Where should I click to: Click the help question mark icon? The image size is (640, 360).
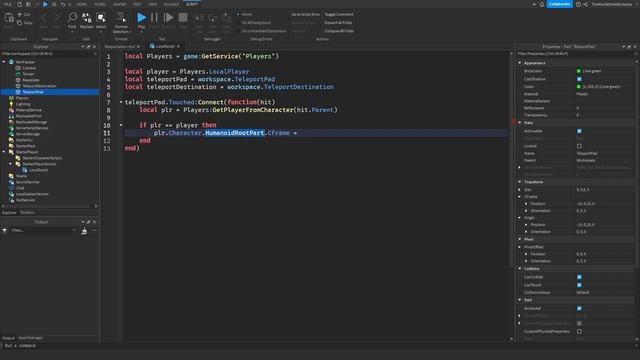point(578,4)
